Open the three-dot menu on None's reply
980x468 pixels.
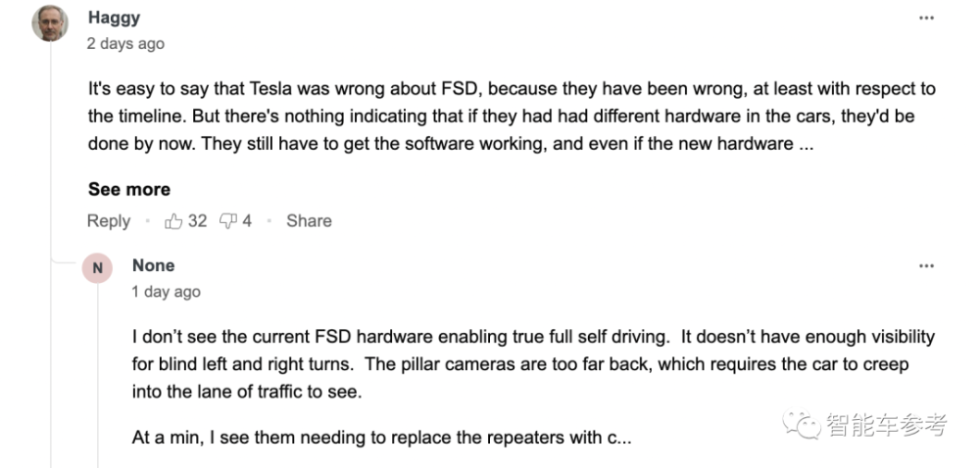click(926, 266)
